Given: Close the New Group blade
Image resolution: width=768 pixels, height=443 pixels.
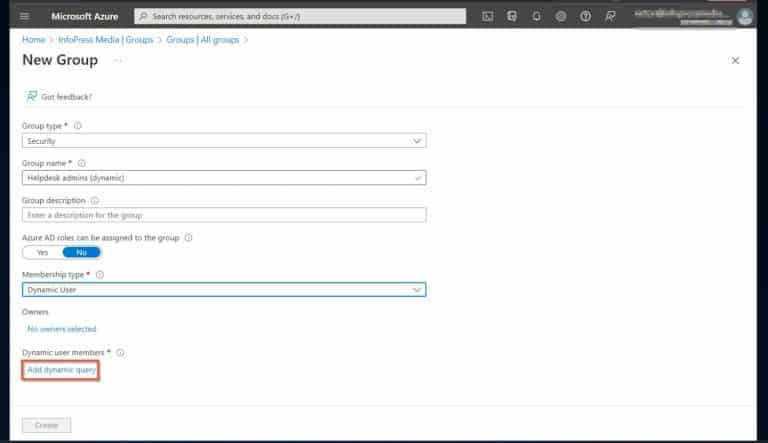Looking at the screenshot, I should (x=735, y=60).
